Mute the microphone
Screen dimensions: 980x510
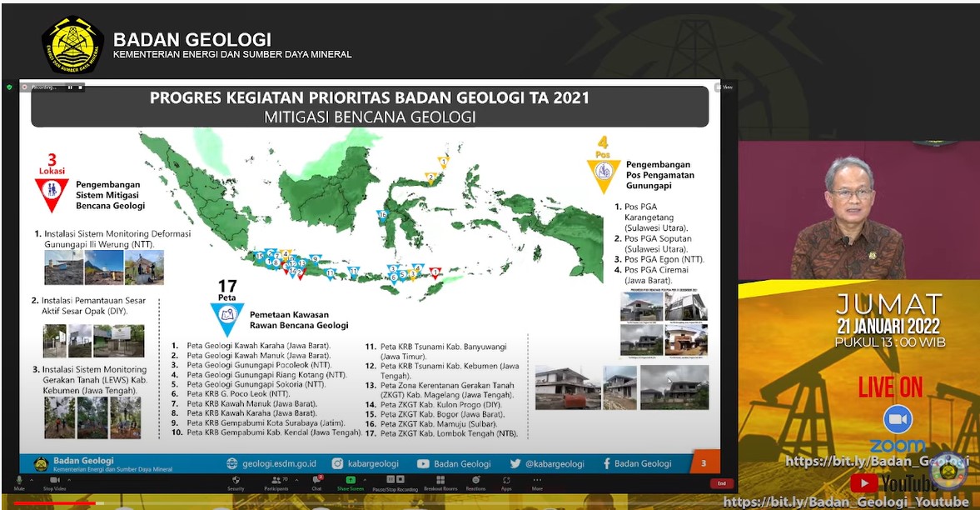click(x=17, y=481)
